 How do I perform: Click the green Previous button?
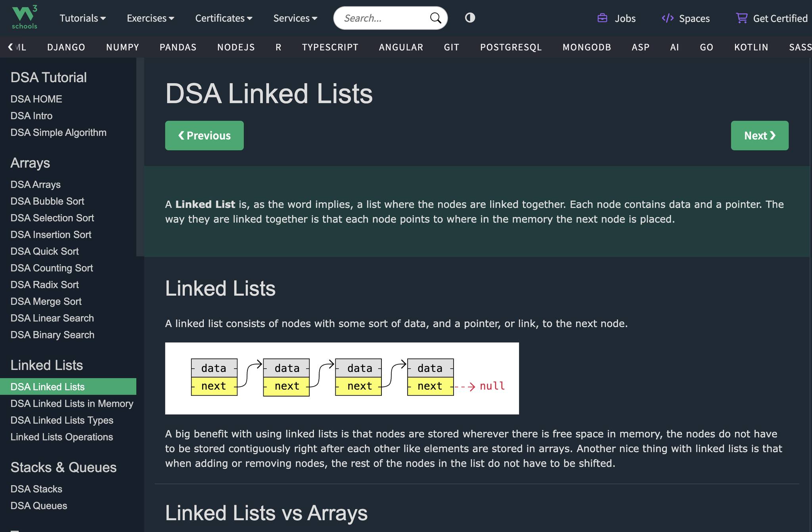coord(204,135)
